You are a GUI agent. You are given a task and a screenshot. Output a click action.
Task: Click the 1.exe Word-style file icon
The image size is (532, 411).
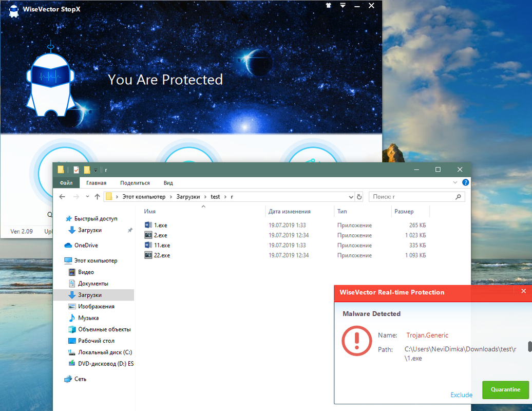coord(148,225)
